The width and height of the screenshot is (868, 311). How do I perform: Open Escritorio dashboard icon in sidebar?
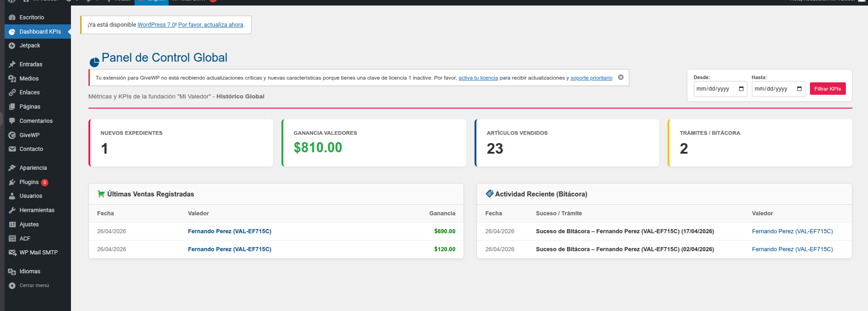(x=12, y=17)
